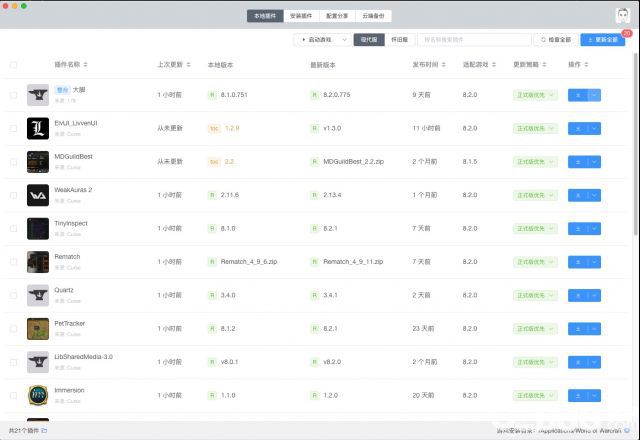This screenshot has width=640, height=440.
Task: Click the WeakAuras 2 addon icon
Action: (x=38, y=194)
